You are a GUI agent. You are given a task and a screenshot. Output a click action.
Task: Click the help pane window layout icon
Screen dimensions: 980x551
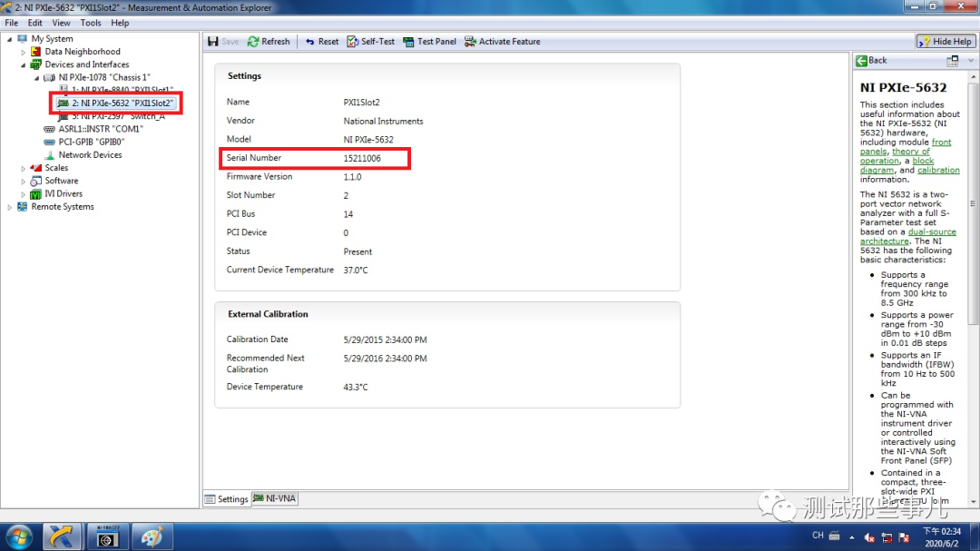click(953, 61)
